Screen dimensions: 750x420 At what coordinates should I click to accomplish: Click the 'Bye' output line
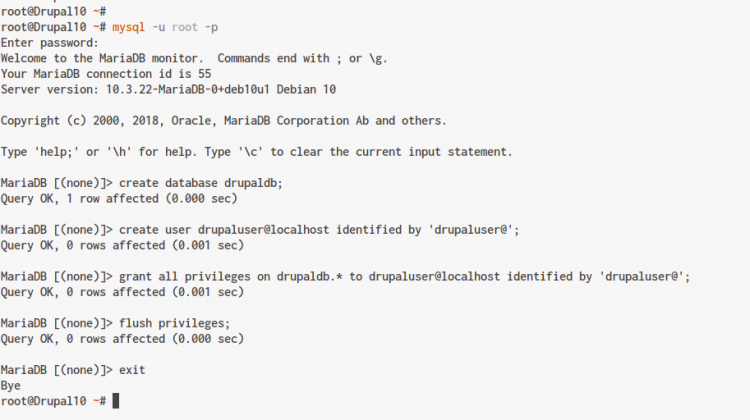click(12, 385)
